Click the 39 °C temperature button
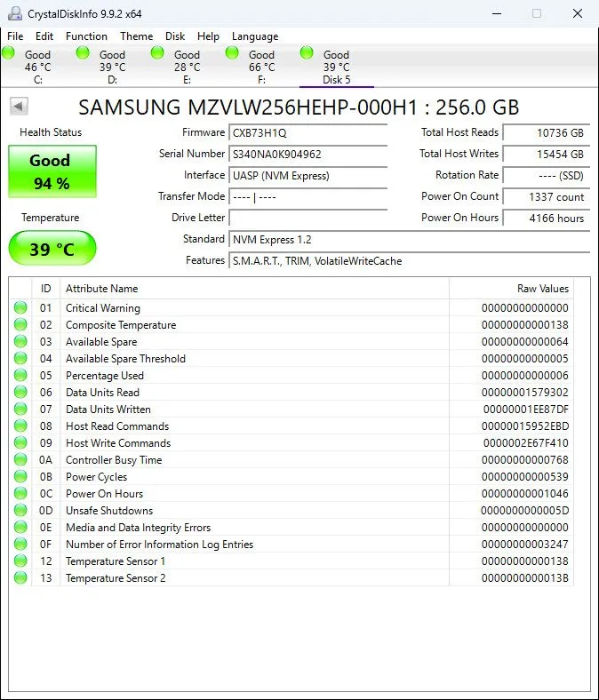 (x=52, y=248)
